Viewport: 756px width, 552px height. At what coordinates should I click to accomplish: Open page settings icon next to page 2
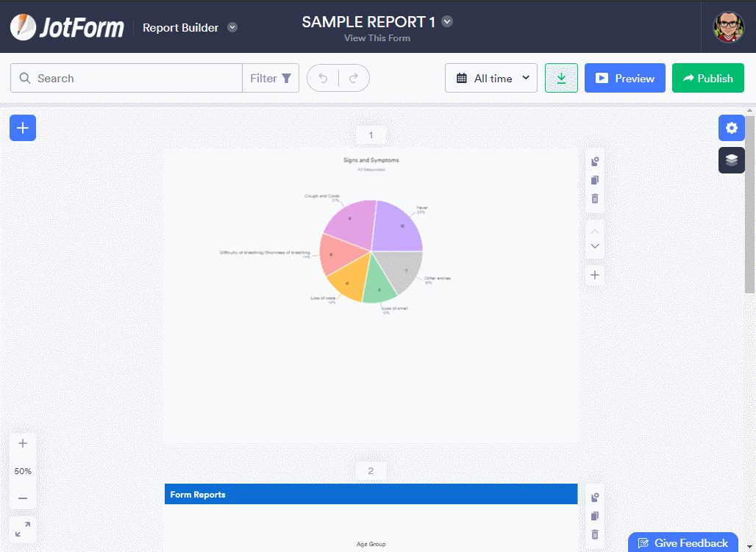point(594,497)
